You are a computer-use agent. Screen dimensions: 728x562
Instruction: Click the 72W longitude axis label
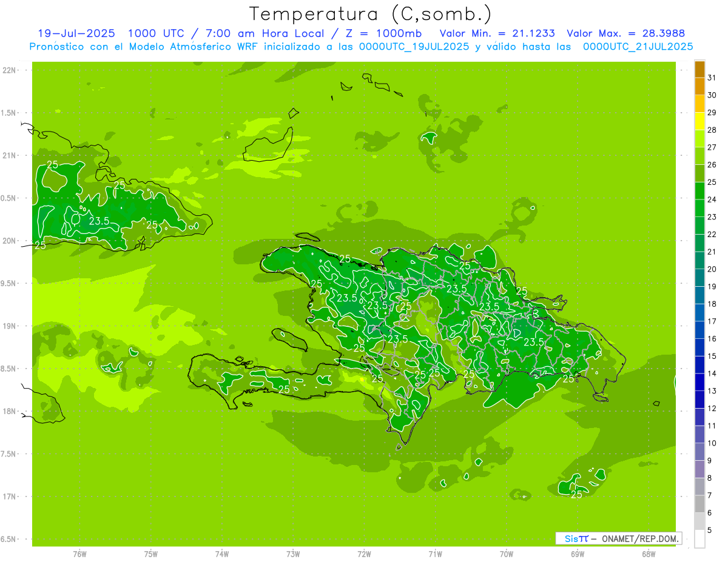[x=364, y=554]
